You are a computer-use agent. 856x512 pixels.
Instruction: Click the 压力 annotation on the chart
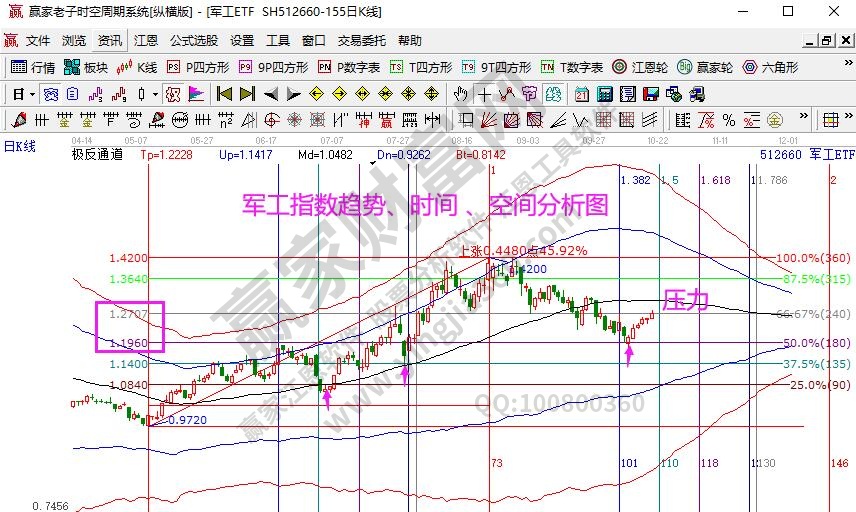(686, 299)
